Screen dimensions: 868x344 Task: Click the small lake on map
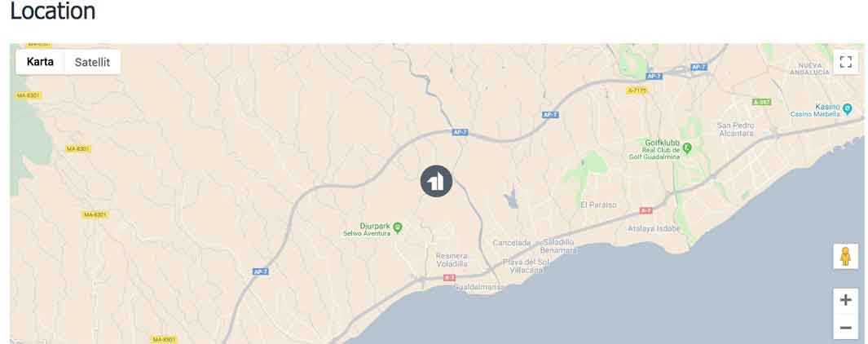(512, 198)
